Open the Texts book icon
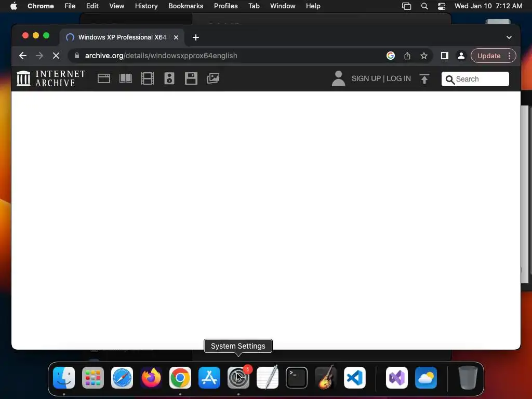The image size is (532, 399). [126, 78]
